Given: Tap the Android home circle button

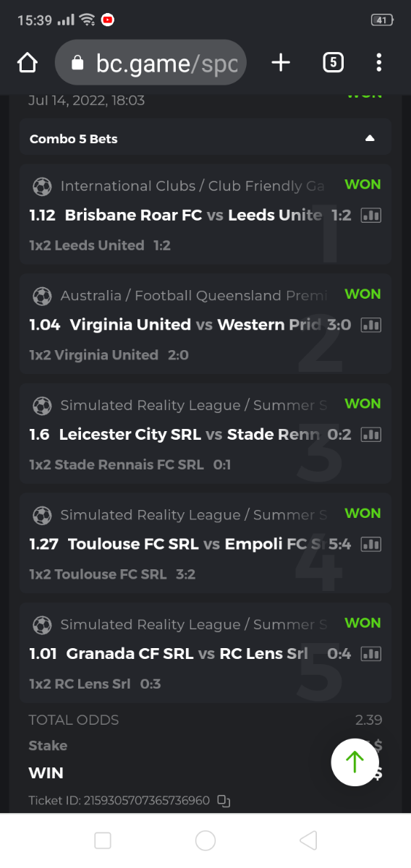Looking at the screenshot, I should click(205, 841).
